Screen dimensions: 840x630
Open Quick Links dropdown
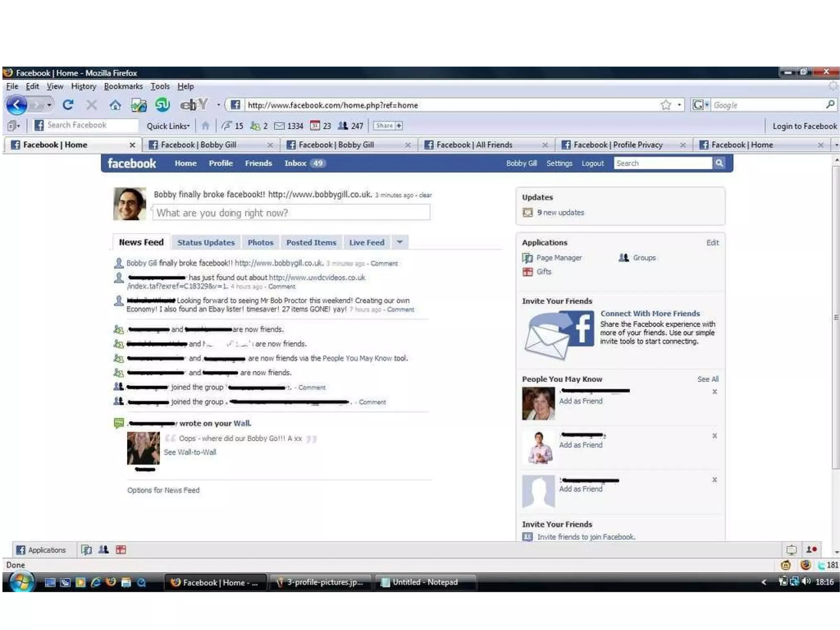[x=168, y=126]
